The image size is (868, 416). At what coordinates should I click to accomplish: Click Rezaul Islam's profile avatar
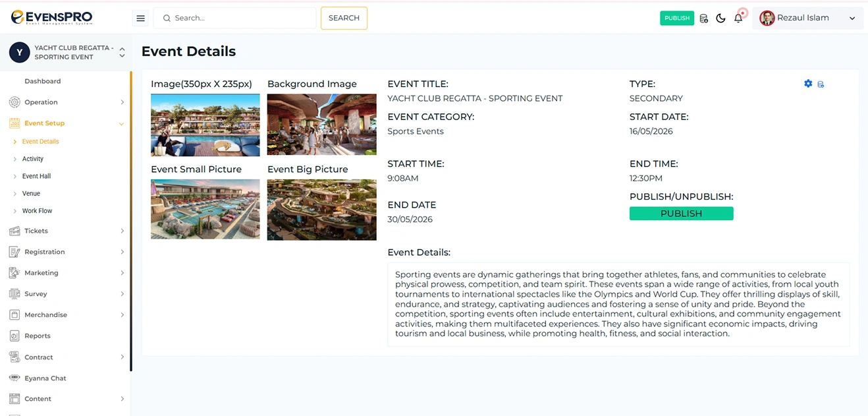click(767, 18)
